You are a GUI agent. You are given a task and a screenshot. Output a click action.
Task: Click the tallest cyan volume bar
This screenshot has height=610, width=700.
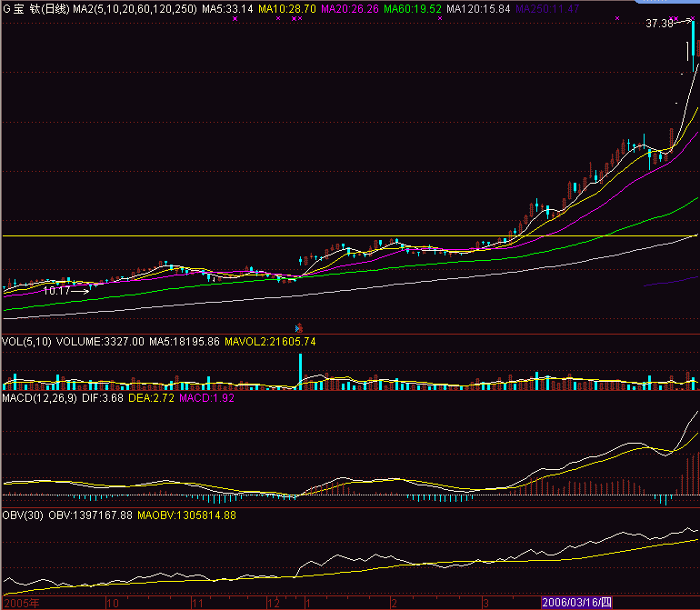pos(298,372)
